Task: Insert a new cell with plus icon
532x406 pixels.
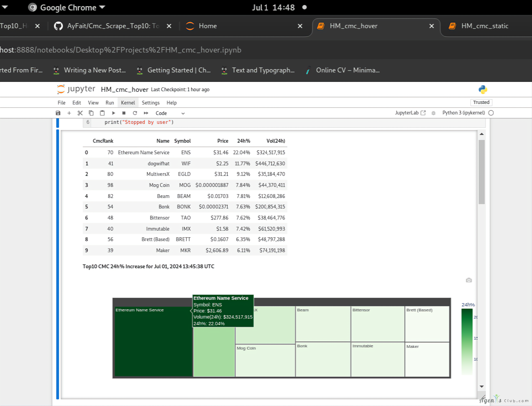Action: point(69,113)
